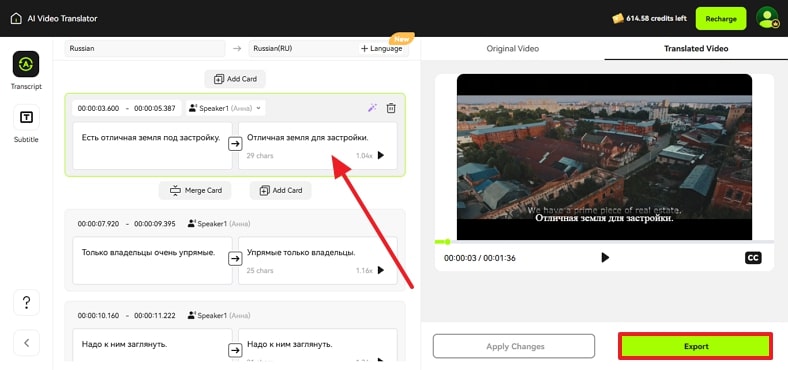Open the help question mark button

pyautogui.click(x=27, y=302)
